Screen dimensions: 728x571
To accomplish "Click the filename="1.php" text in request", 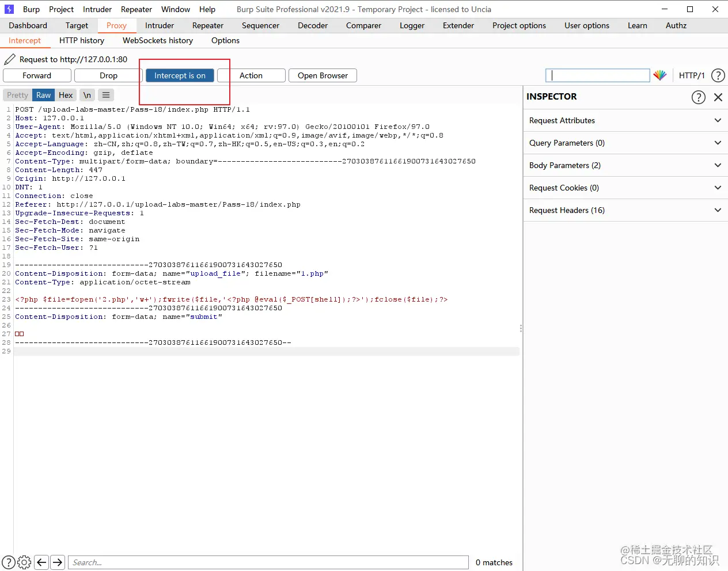I will (x=291, y=273).
